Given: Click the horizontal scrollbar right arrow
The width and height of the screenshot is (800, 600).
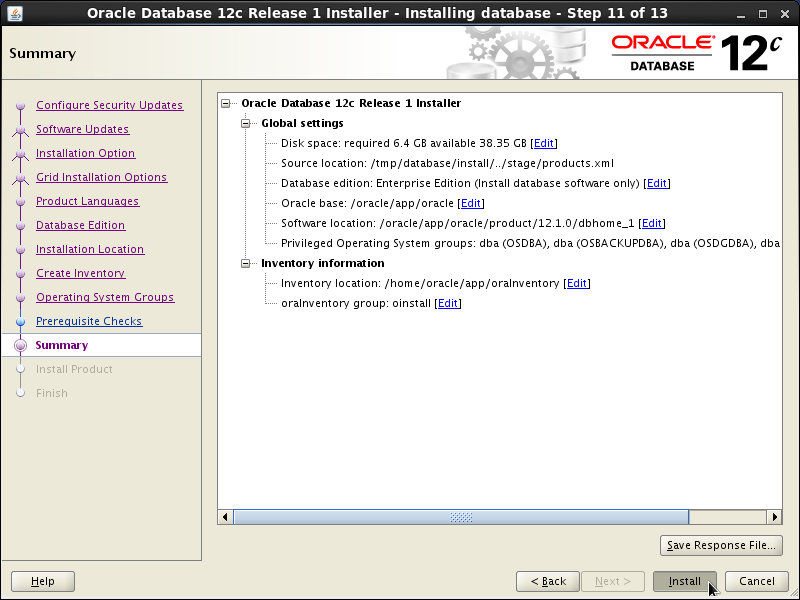Looking at the screenshot, I should tap(774, 517).
